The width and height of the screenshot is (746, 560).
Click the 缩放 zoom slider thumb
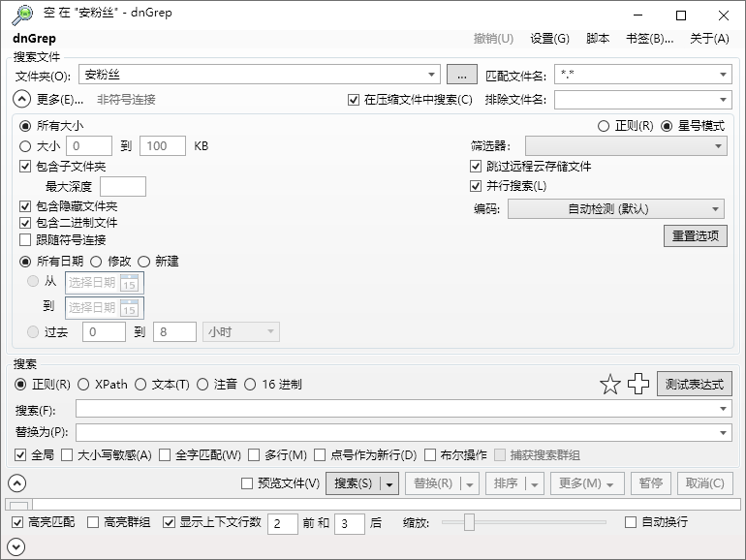[469, 522]
